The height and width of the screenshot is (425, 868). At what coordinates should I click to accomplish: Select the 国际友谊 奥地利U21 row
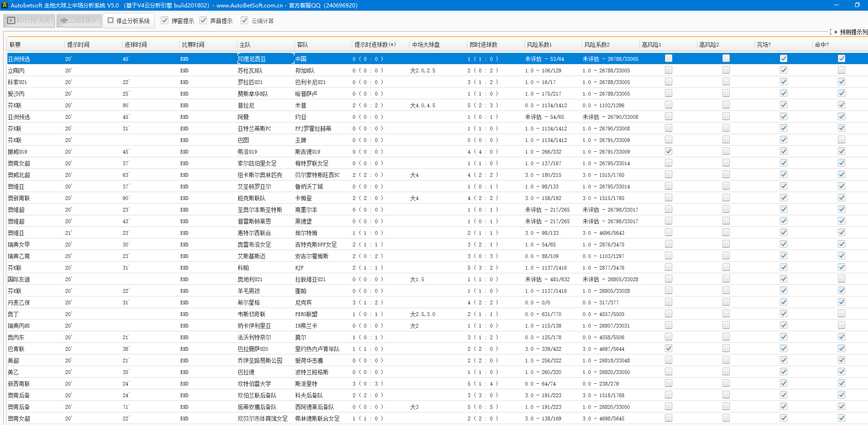pyautogui.click(x=250, y=279)
